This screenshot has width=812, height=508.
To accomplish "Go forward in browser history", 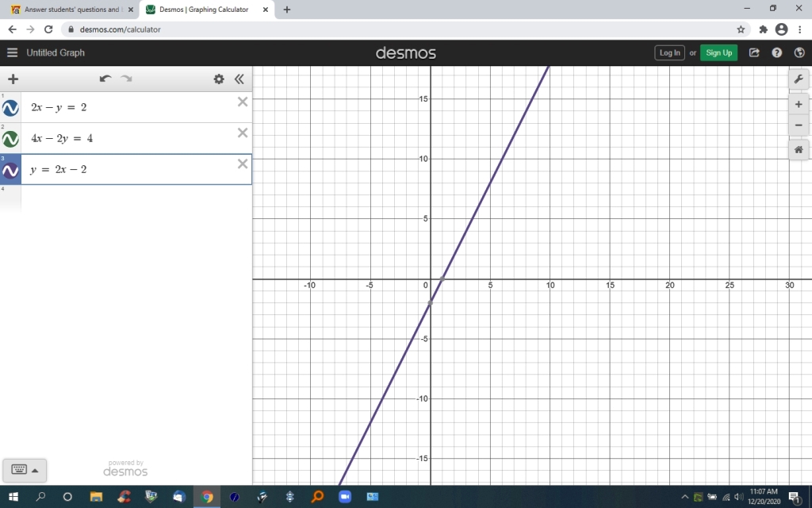I will [x=31, y=29].
